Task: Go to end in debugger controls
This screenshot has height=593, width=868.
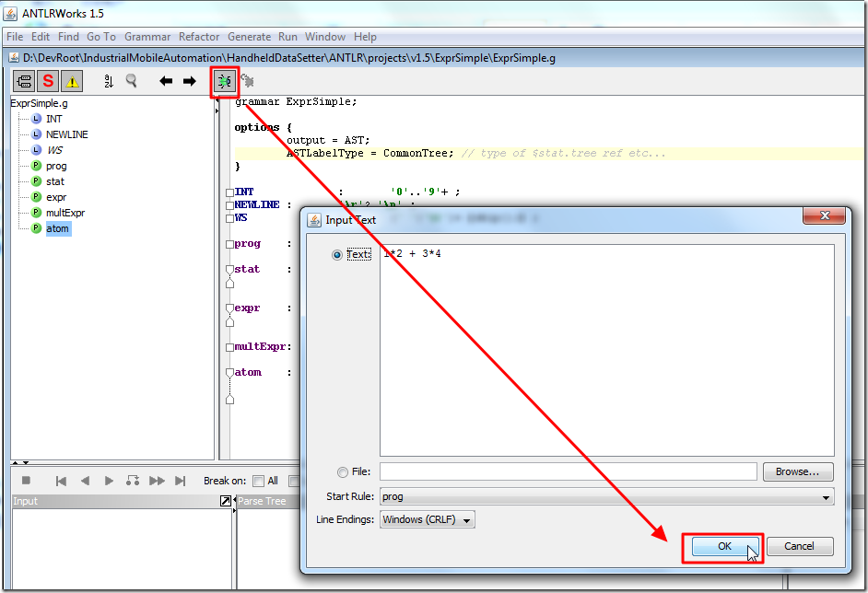Action: tap(180, 481)
